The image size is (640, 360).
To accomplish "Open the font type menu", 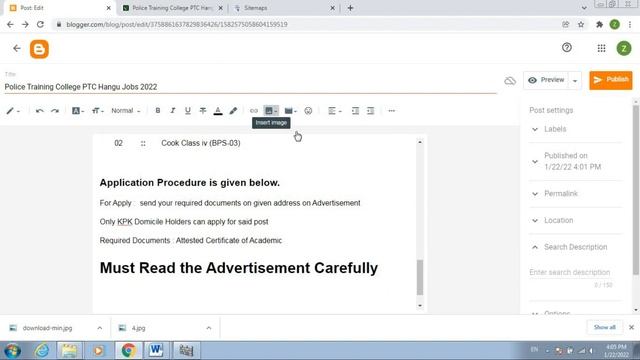I will coord(78,111).
